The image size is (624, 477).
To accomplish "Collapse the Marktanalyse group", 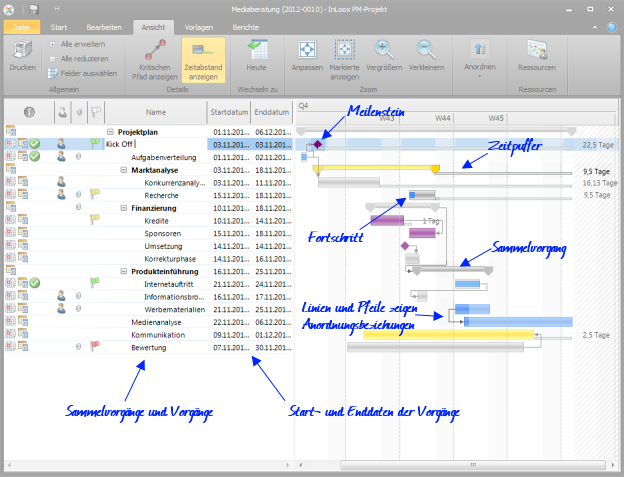I will pyautogui.click(x=123, y=170).
